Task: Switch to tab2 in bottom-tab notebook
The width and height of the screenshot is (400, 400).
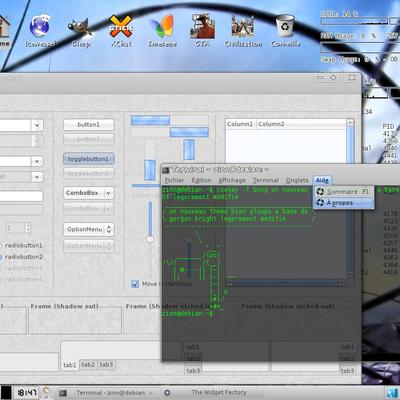Action: tap(88, 365)
